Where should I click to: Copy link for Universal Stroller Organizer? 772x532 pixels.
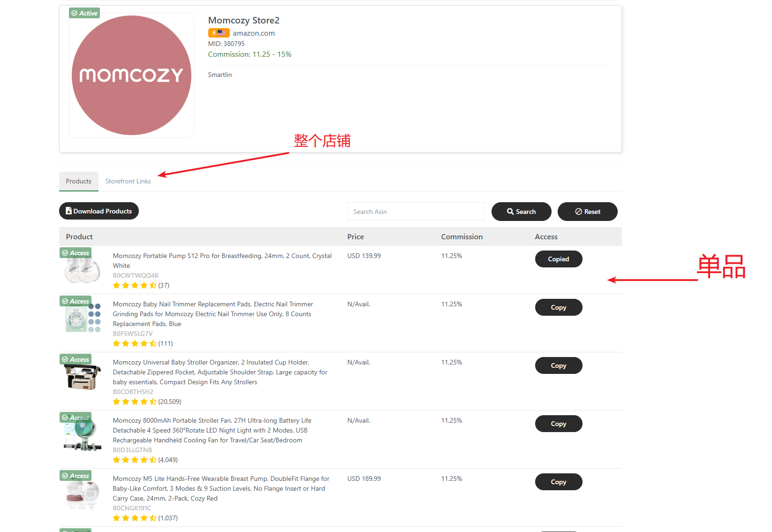(x=558, y=365)
